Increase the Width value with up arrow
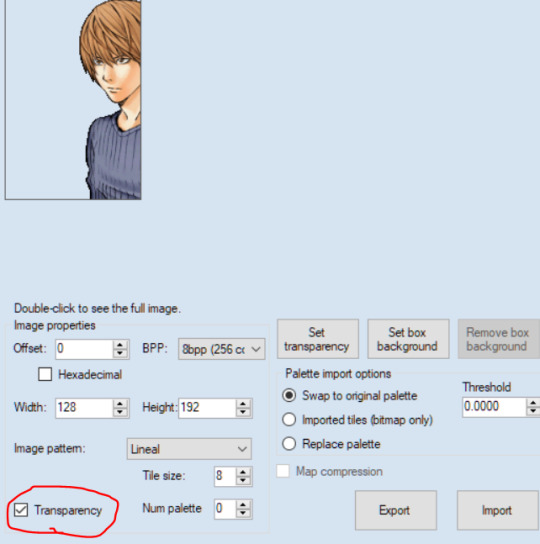Screen dimensions: 540x544 (120, 403)
